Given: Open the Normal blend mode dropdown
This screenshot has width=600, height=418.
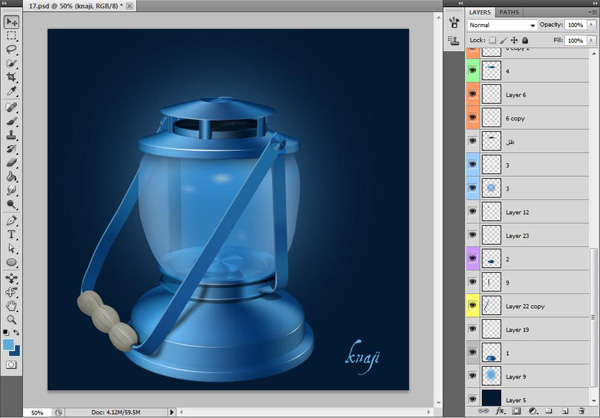Looking at the screenshot, I should click(504, 25).
